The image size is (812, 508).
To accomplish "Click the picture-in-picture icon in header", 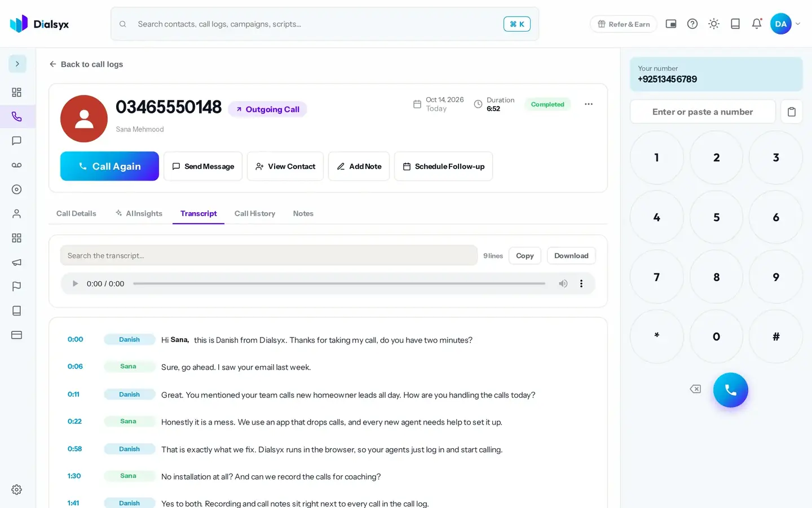I will coord(671,24).
